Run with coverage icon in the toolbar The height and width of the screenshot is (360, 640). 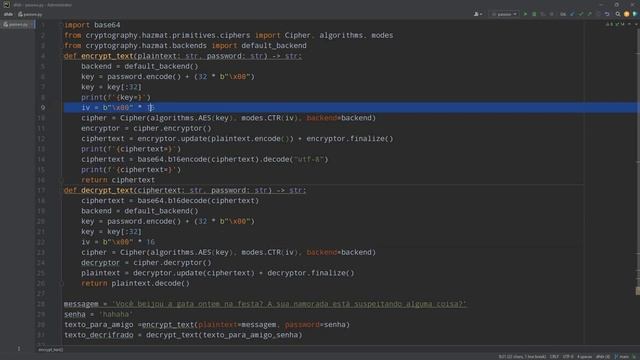[543, 14]
